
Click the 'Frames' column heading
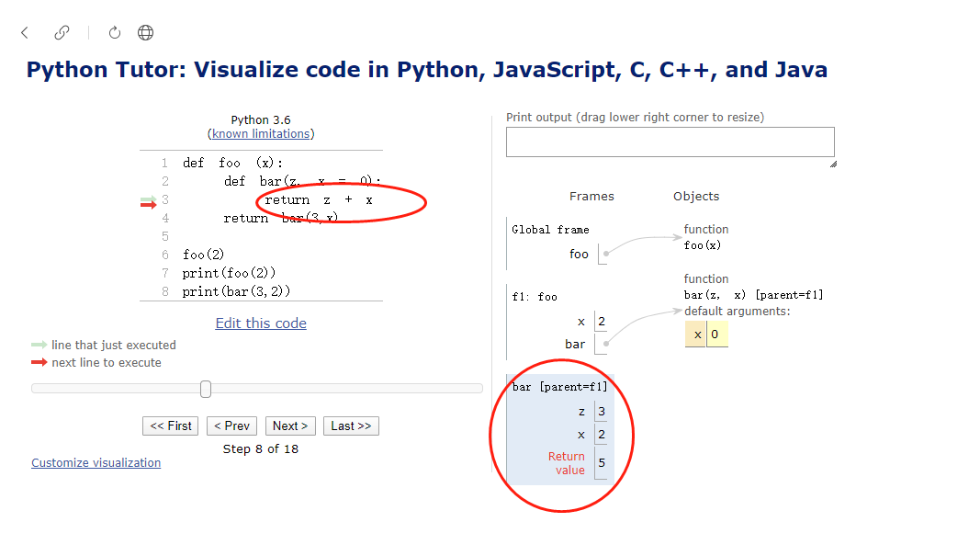click(x=591, y=197)
